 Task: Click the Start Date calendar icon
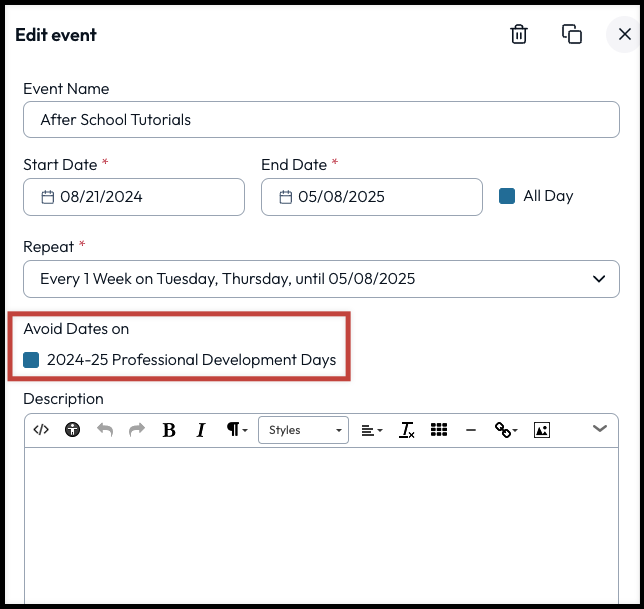tap(48, 197)
